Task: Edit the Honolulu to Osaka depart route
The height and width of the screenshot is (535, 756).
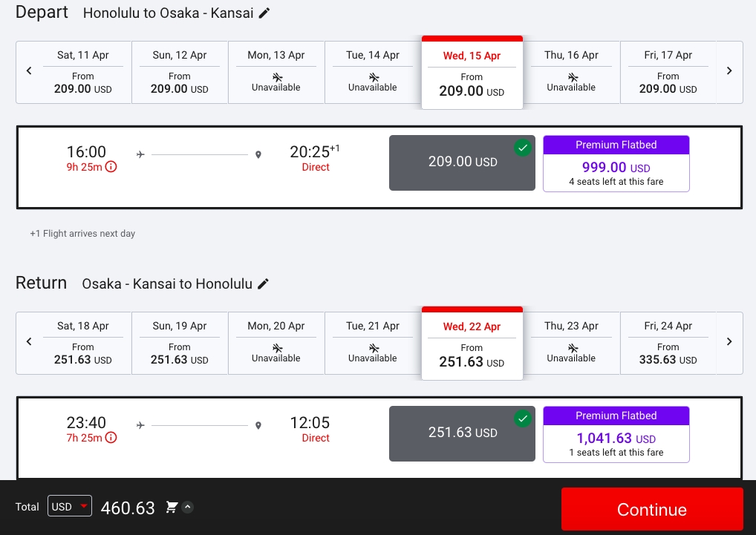Action: 264,13
